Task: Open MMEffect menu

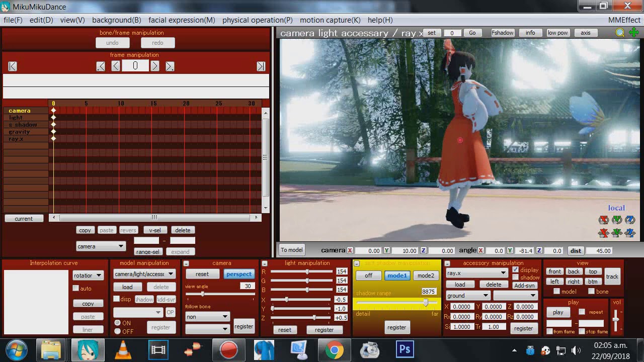Action: [624, 20]
